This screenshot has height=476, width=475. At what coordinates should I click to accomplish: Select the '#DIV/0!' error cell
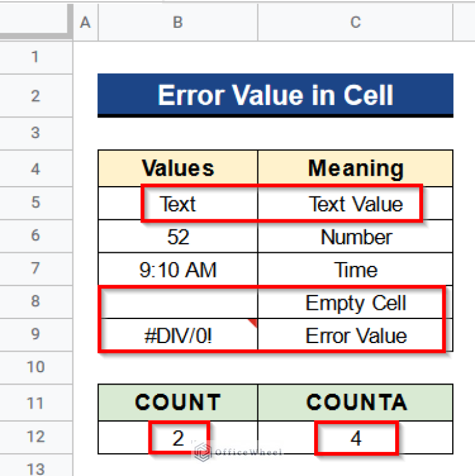pyautogui.click(x=178, y=335)
